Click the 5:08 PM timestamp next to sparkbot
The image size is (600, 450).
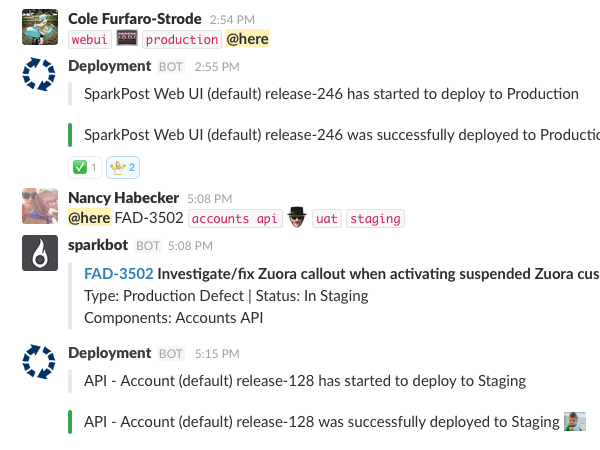point(190,246)
